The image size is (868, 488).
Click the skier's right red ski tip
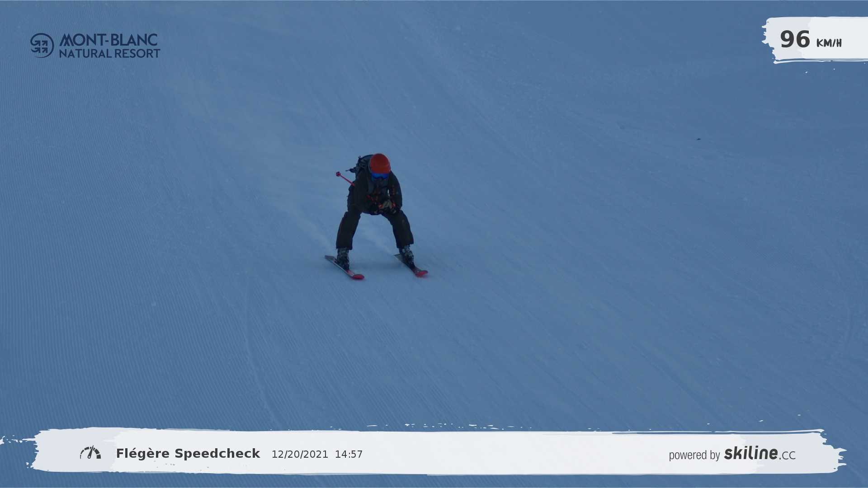click(x=422, y=272)
